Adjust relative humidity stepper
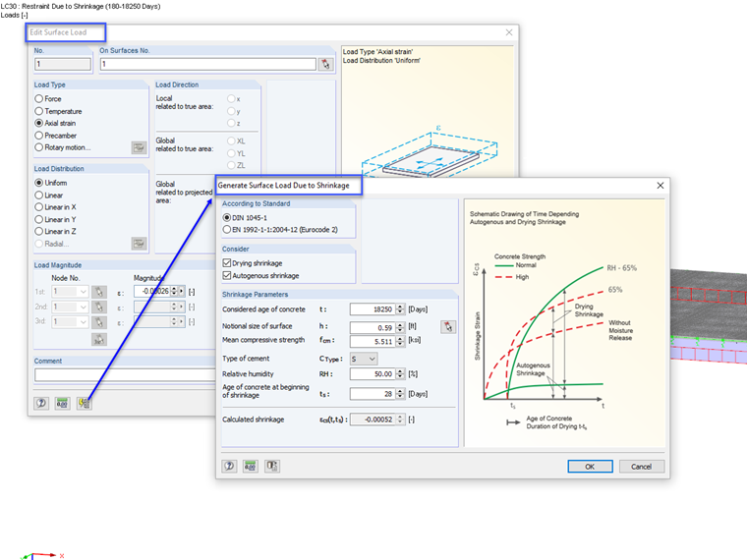The height and width of the screenshot is (560, 747). coord(400,373)
